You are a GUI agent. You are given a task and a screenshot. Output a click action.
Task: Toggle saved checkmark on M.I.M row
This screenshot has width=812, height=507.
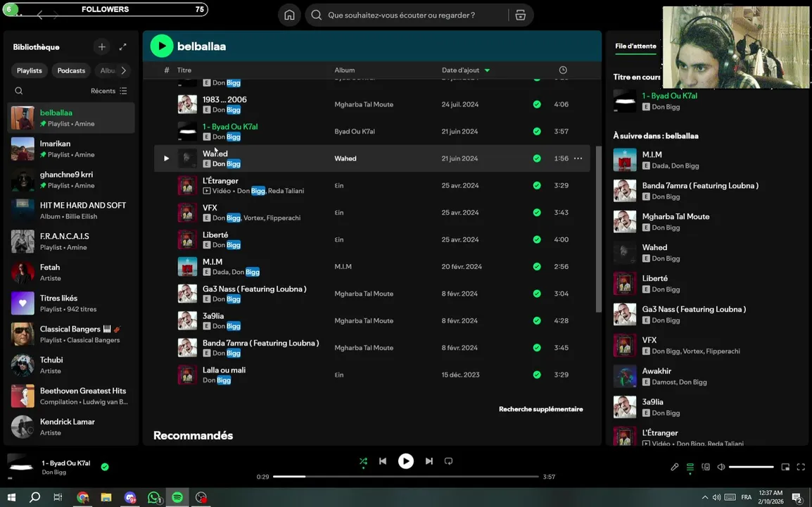(537, 266)
